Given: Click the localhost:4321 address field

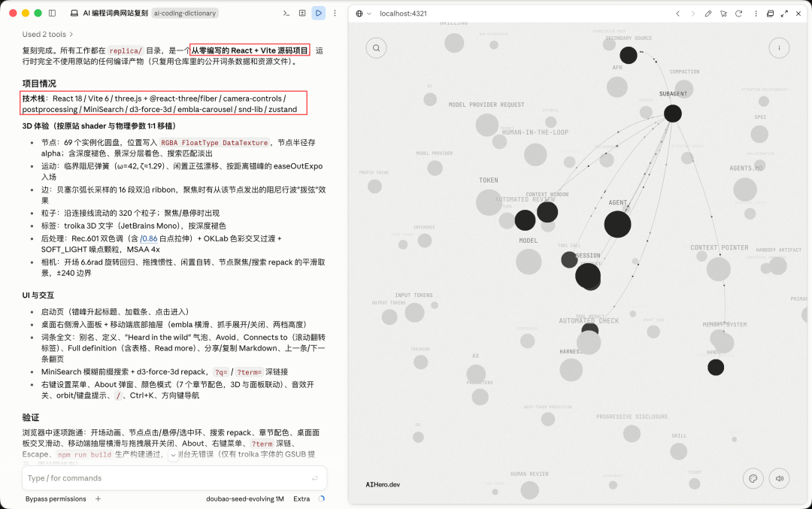Looking at the screenshot, I should coord(404,14).
